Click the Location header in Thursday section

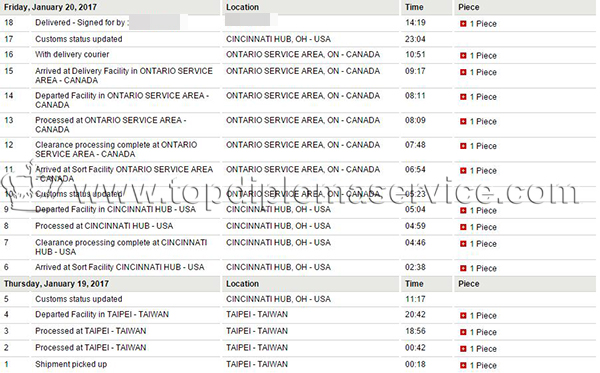tap(242, 284)
